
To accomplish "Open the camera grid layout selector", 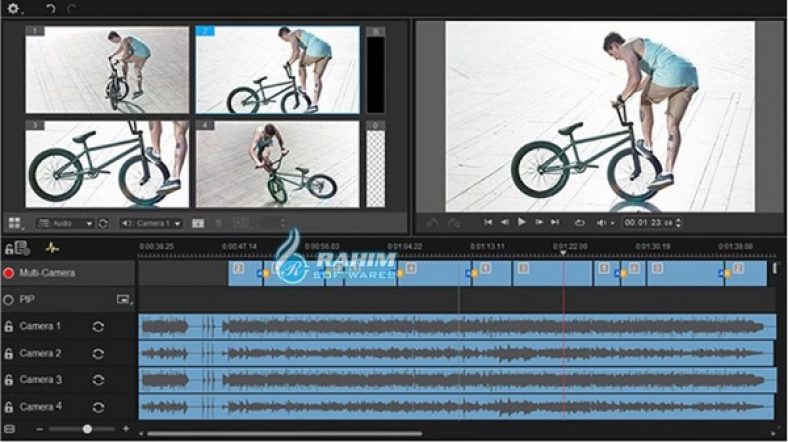I will [15, 223].
